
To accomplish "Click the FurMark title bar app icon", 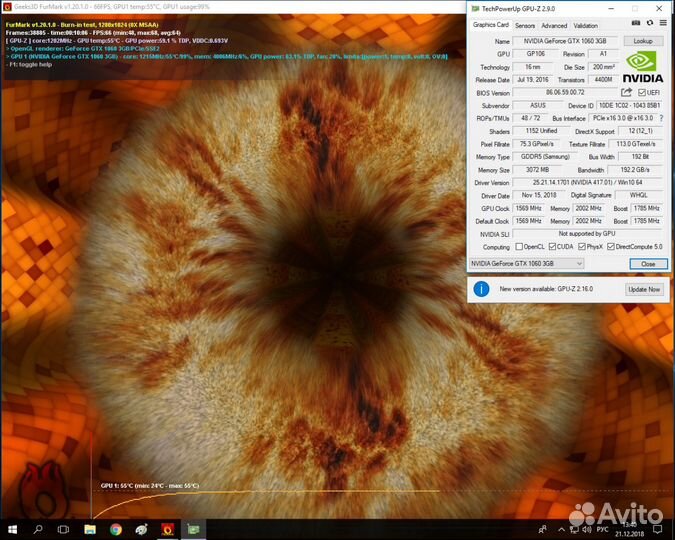I will coord(7,7).
